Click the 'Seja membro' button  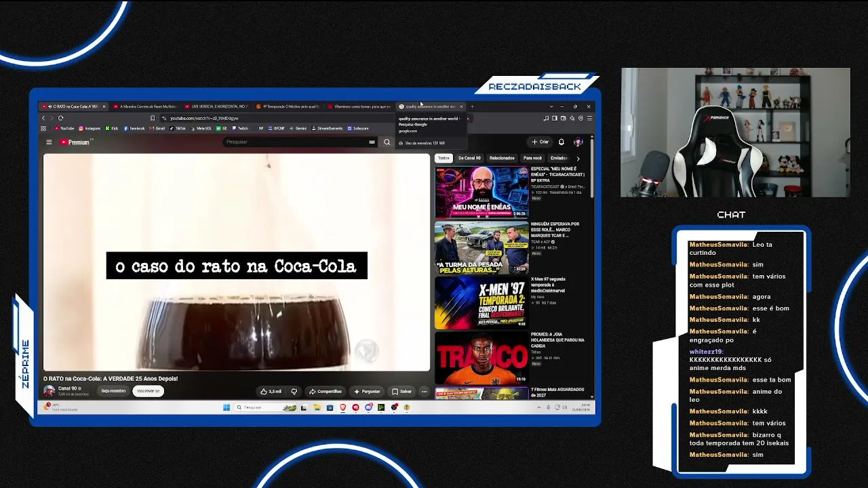(113, 391)
